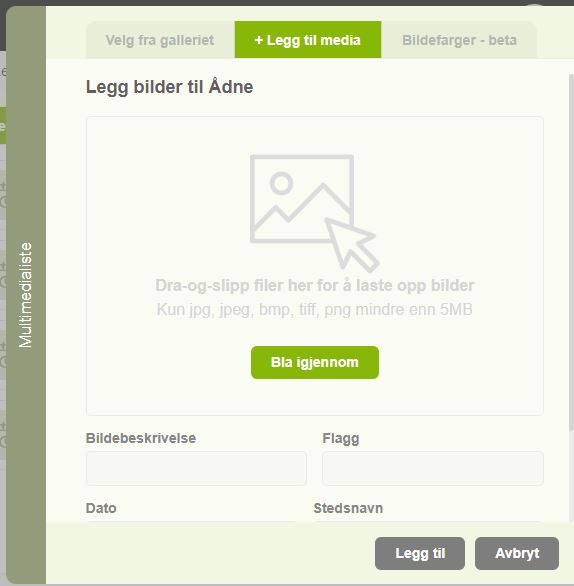Click the image placeholder icon in the drop zone
The width and height of the screenshot is (574, 586).
click(x=302, y=199)
